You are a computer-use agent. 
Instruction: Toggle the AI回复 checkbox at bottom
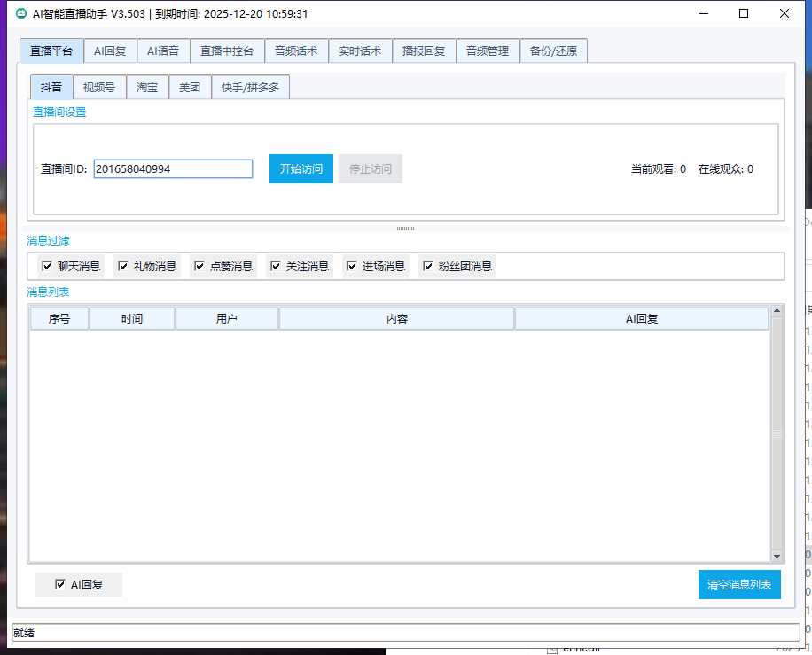(x=60, y=585)
